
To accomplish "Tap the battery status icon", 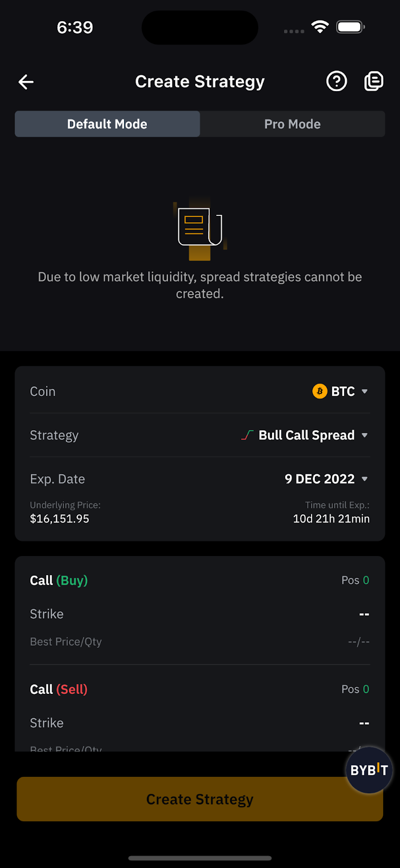I will pyautogui.click(x=350, y=27).
